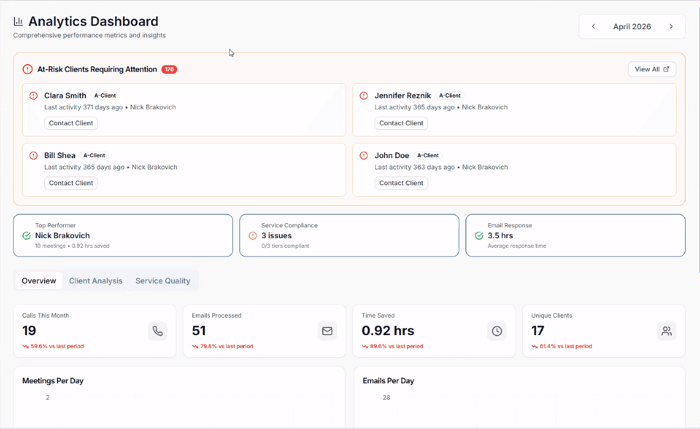Click the A-Client tag next to Clara Smith
This screenshot has width=700, height=429.
click(105, 96)
